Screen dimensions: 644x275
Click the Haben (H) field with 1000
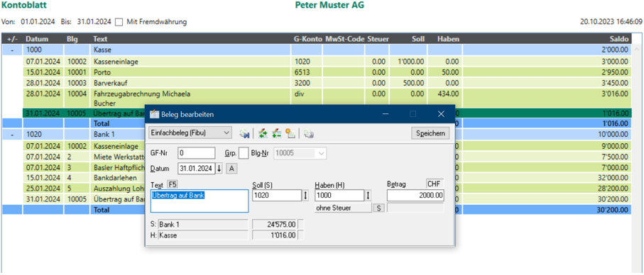pyautogui.click(x=339, y=196)
